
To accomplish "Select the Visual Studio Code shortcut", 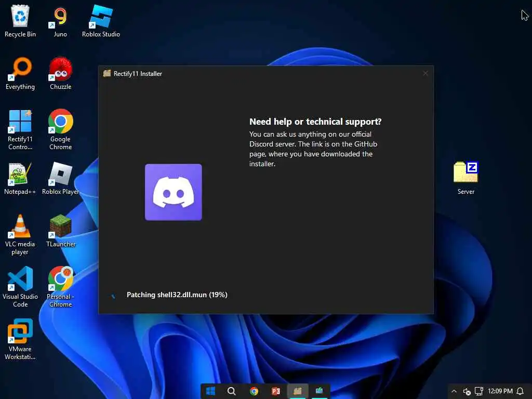I will [x=20, y=287].
